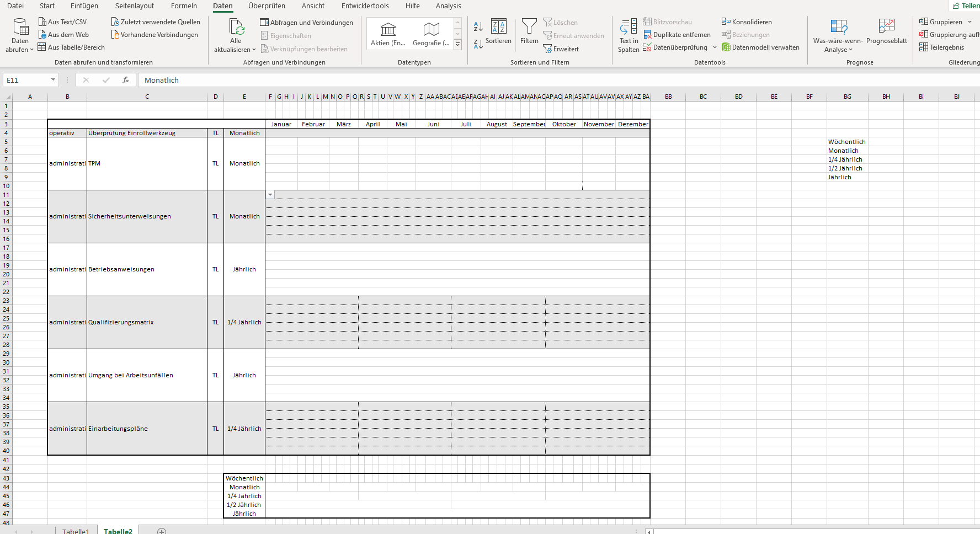
Task: Click Gruppierung aufheben icon
Action: point(924,35)
